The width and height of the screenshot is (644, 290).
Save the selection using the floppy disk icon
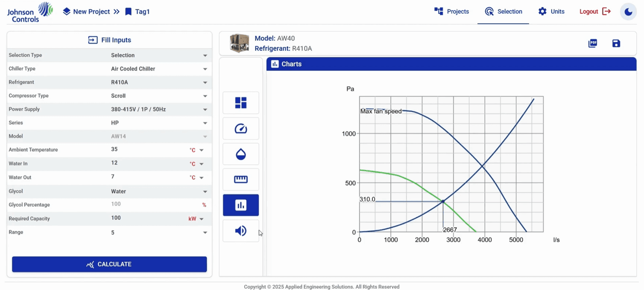point(616,43)
